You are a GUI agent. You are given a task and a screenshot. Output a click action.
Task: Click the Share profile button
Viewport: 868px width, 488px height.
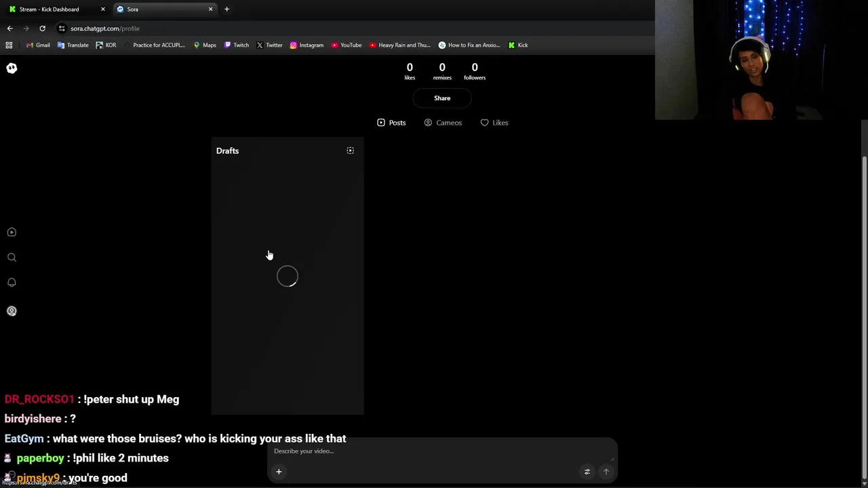pos(442,98)
